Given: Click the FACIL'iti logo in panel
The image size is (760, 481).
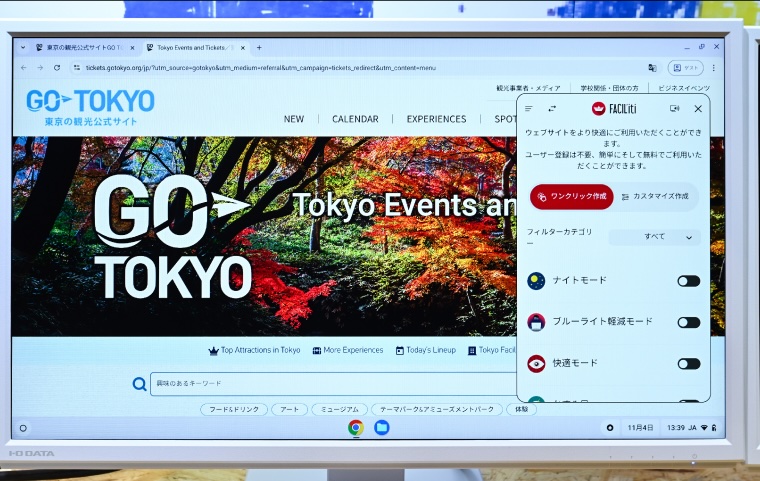Looking at the screenshot, I should pos(614,109).
